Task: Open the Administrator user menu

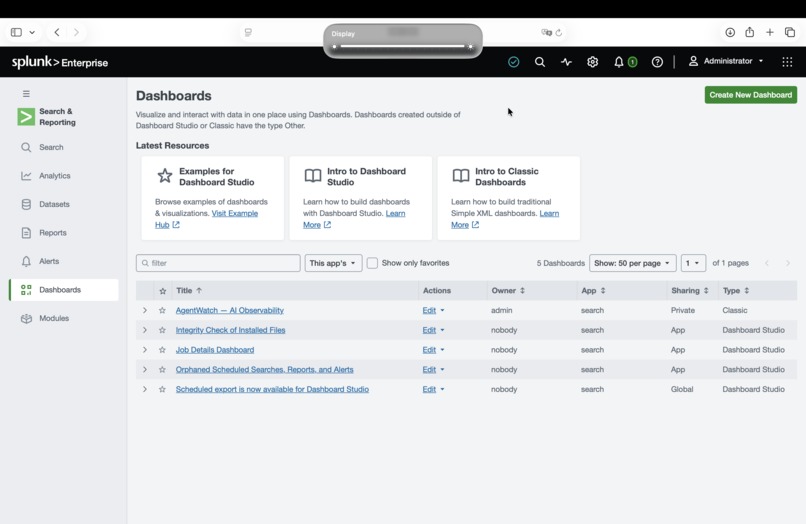Action: point(726,61)
